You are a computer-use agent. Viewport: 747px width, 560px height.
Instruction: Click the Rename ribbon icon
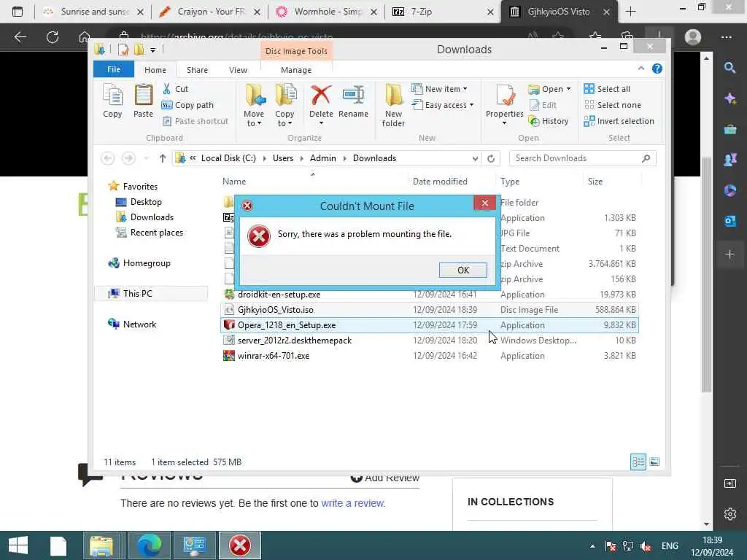[353, 101]
